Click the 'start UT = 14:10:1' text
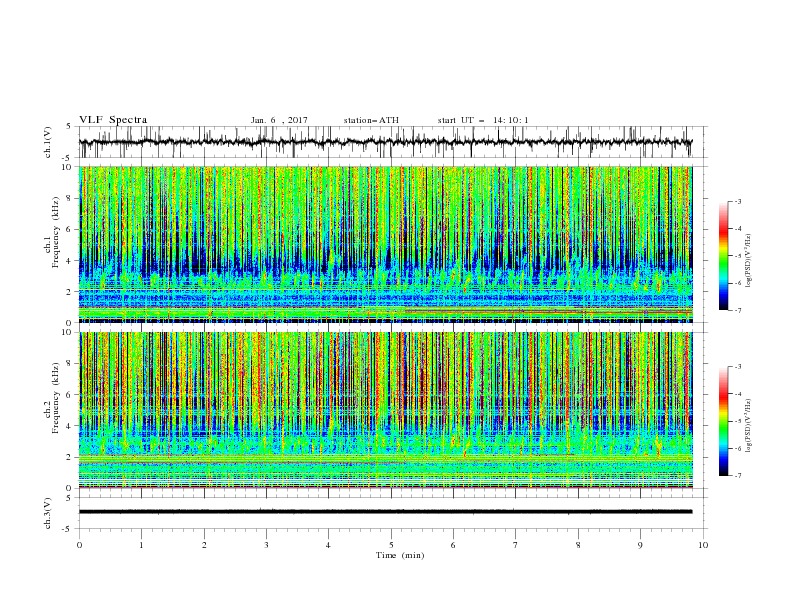 [x=483, y=120]
